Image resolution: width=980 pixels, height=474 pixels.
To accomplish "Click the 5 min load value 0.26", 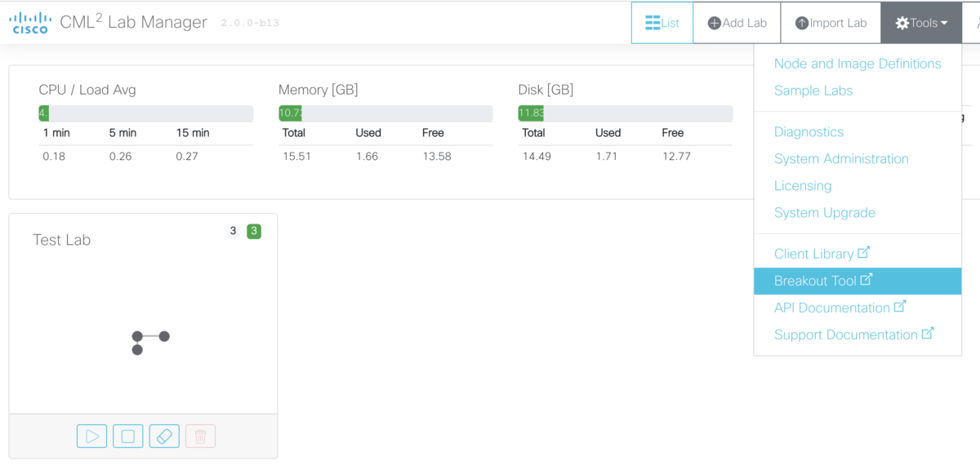I will tap(121, 157).
